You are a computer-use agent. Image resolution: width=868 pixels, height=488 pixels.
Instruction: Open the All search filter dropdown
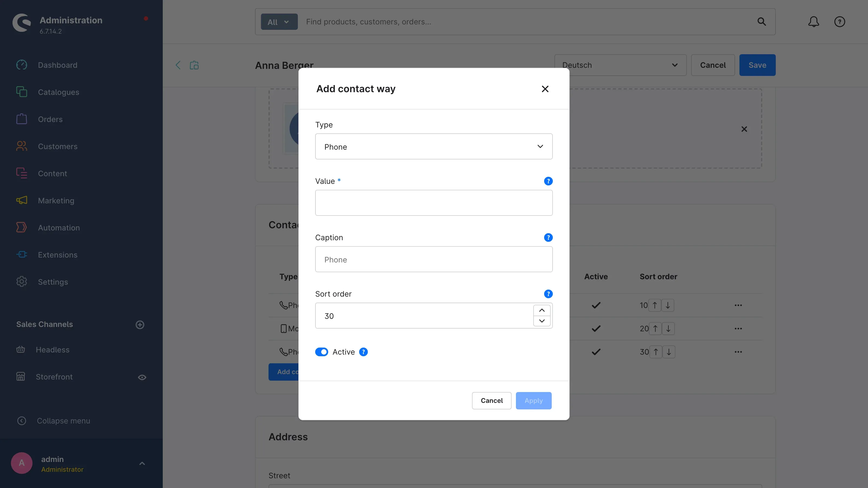tap(279, 22)
